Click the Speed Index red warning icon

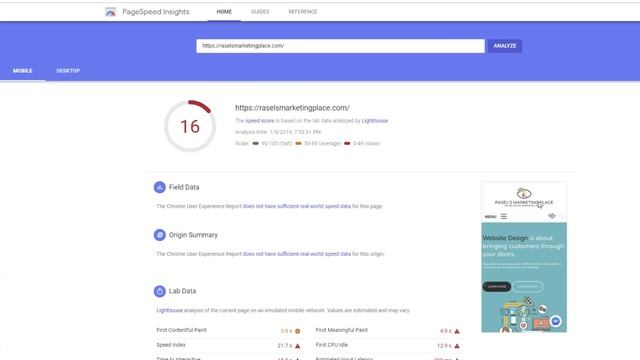[298, 346]
